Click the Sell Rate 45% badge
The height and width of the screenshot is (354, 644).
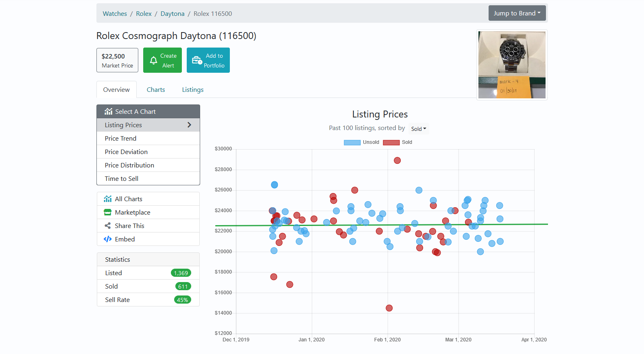(x=182, y=300)
